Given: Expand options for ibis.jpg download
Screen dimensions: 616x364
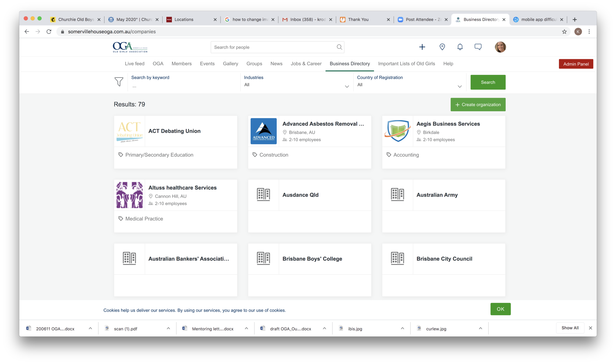Looking at the screenshot, I should click(402, 328).
